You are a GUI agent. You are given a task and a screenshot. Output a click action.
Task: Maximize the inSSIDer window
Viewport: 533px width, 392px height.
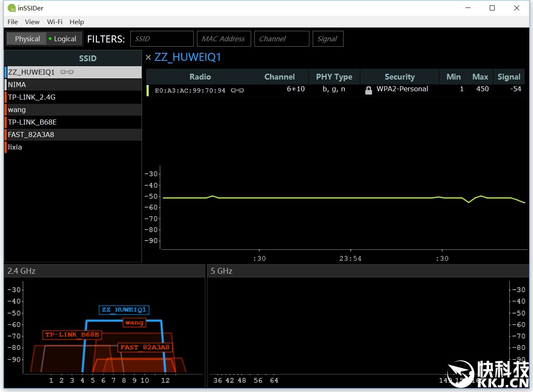pos(492,8)
